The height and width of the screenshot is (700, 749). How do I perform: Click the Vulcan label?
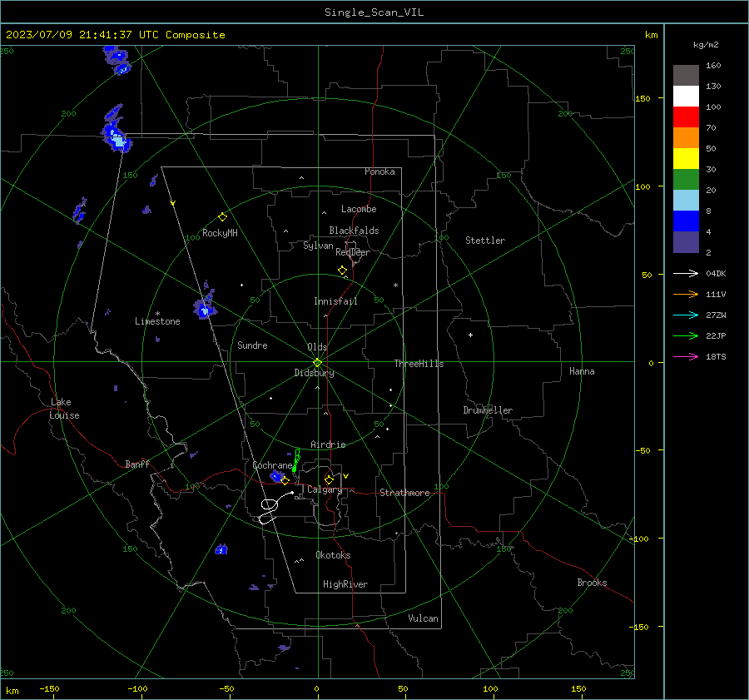click(x=423, y=618)
